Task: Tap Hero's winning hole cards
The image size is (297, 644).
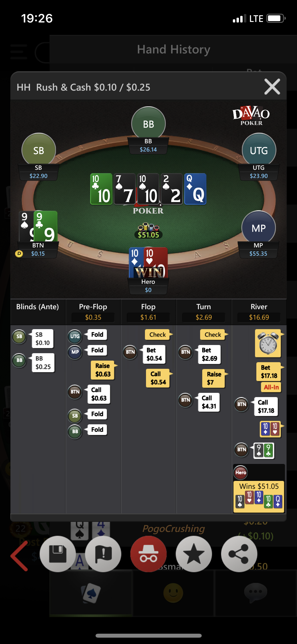Action: coord(148,263)
